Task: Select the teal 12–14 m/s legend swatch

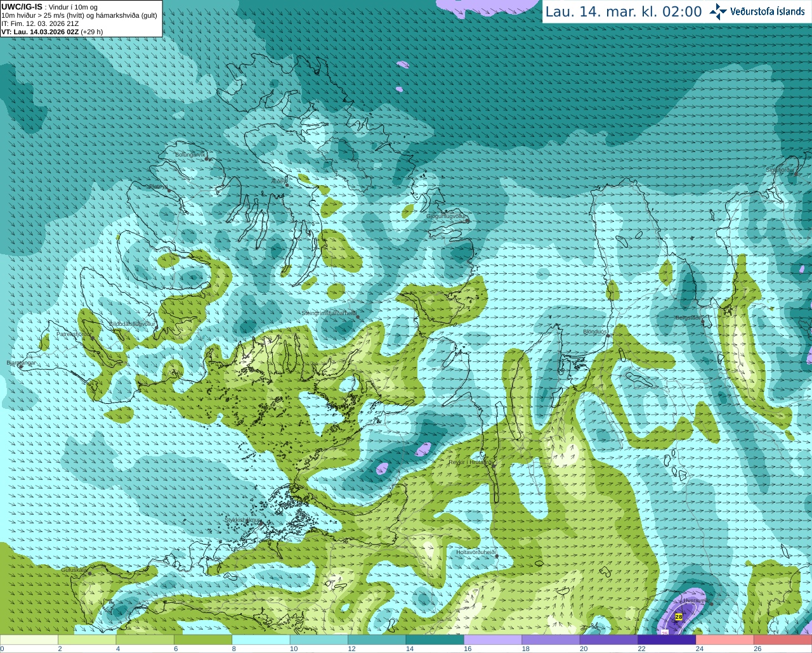Action: [377, 640]
